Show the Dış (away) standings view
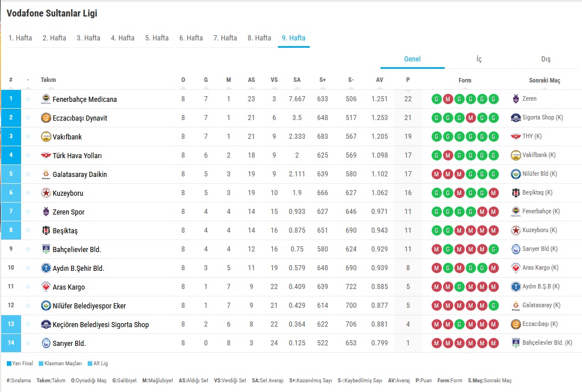The image size is (582, 392). pyautogui.click(x=546, y=59)
